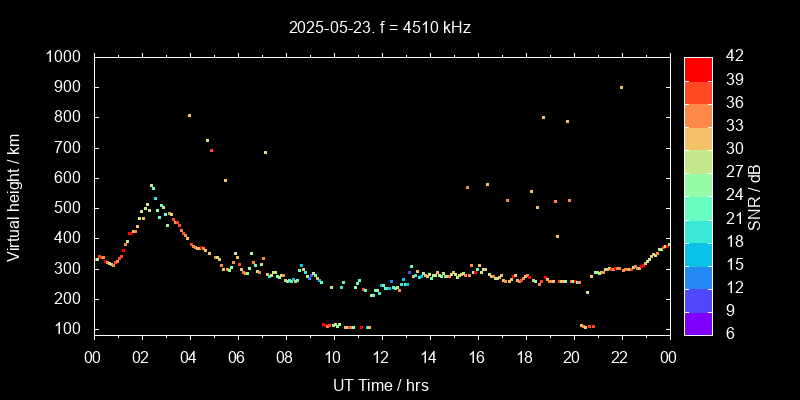800x400 pixels.
Task: Choose the turquoise 18–21 dB colorbar segment
Action: pyautogui.click(x=698, y=230)
